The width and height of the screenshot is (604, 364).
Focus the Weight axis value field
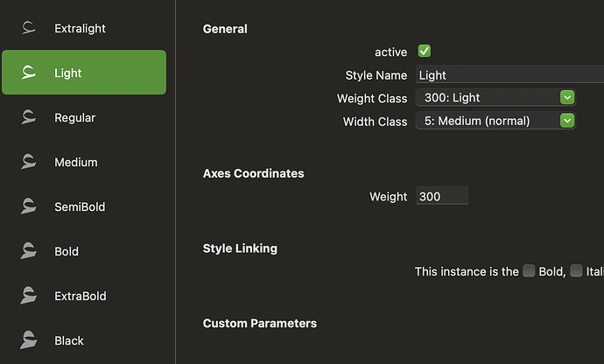coord(442,196)
